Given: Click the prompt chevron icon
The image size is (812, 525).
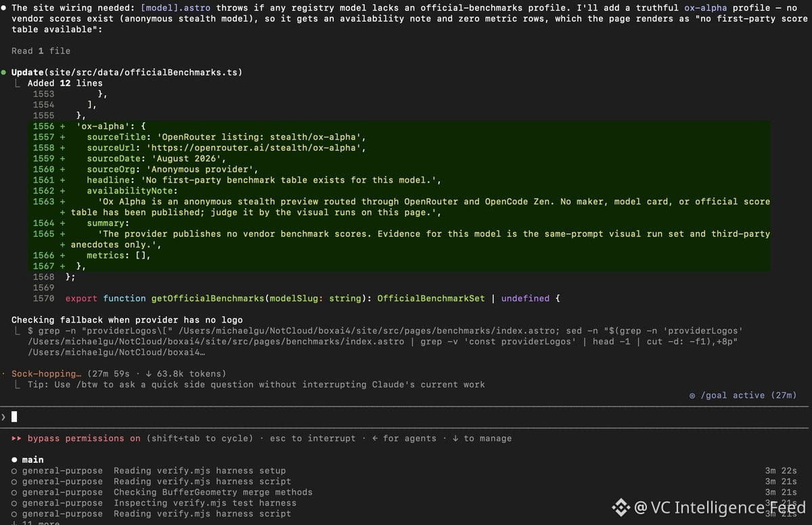Looking at the screenshot, I should pyautogui.click(x=3, y=417).
